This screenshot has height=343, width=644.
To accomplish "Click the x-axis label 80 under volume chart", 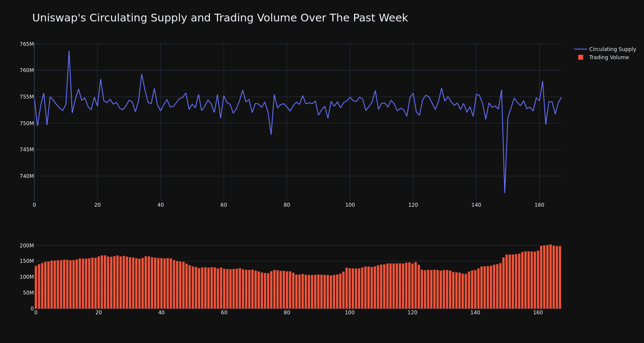I will [287, 313].
